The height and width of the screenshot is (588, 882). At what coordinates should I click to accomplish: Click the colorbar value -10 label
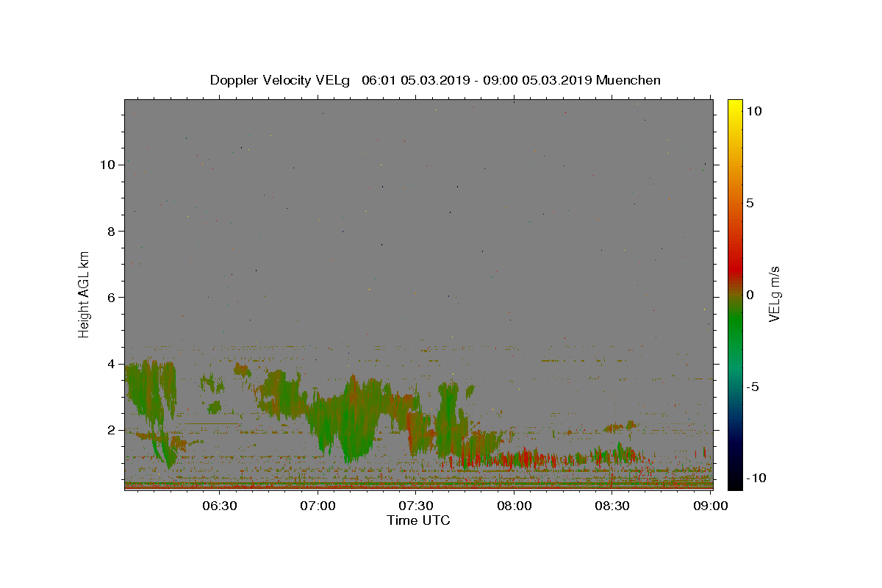[x=756, y=478]
